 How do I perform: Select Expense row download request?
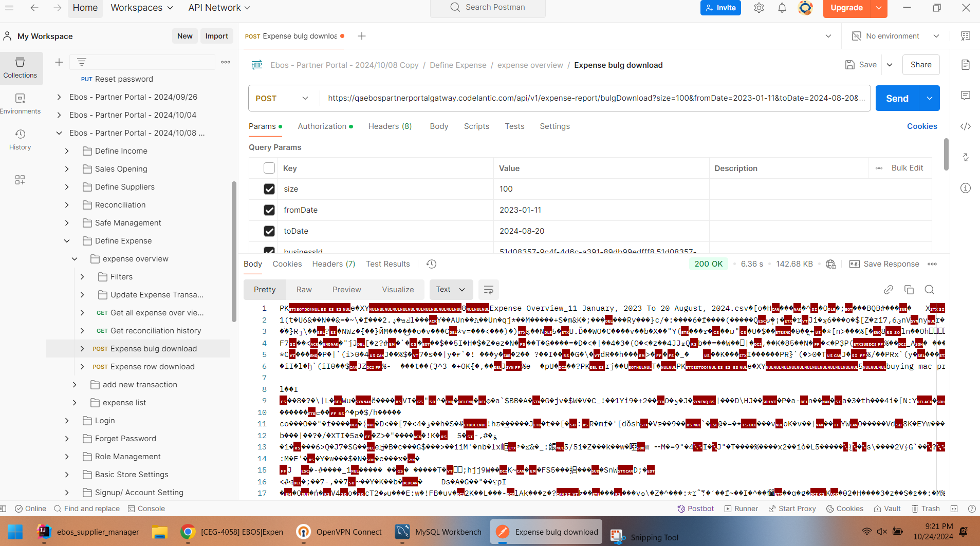152,367
